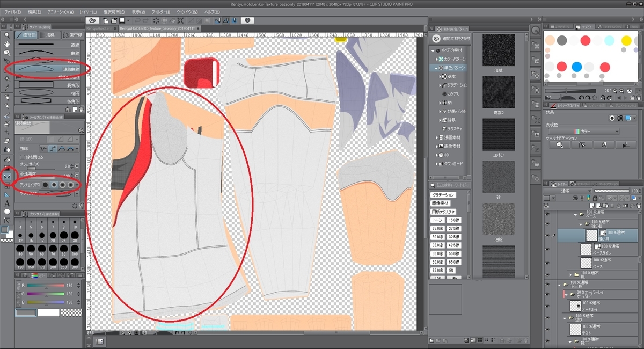Click the Clip Studio launcher spiral icon
The image size is (644, 349).
pyautogui.click(x=92, y=20)
